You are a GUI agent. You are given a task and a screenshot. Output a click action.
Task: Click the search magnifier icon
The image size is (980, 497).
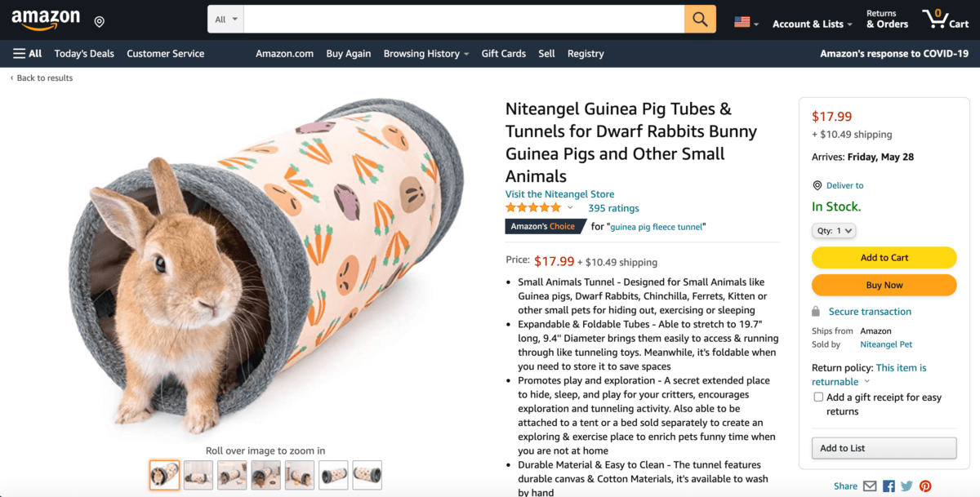click(x=700, y=19)
